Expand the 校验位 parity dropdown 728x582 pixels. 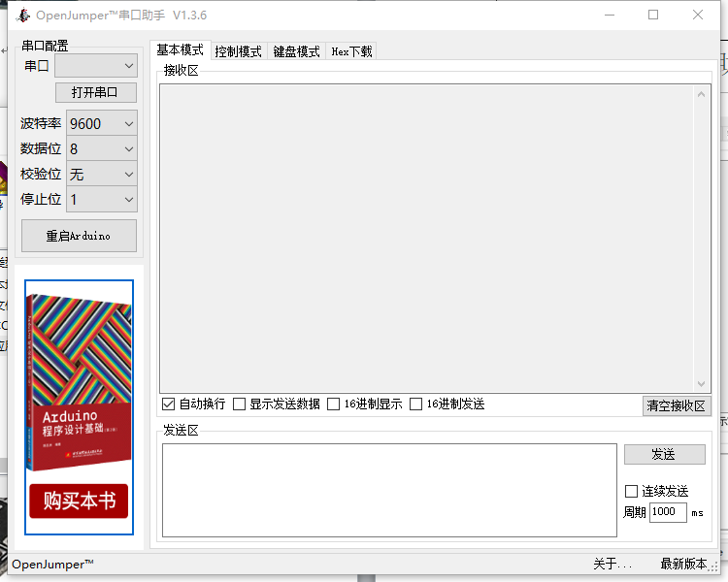click(x=102, y=174)
